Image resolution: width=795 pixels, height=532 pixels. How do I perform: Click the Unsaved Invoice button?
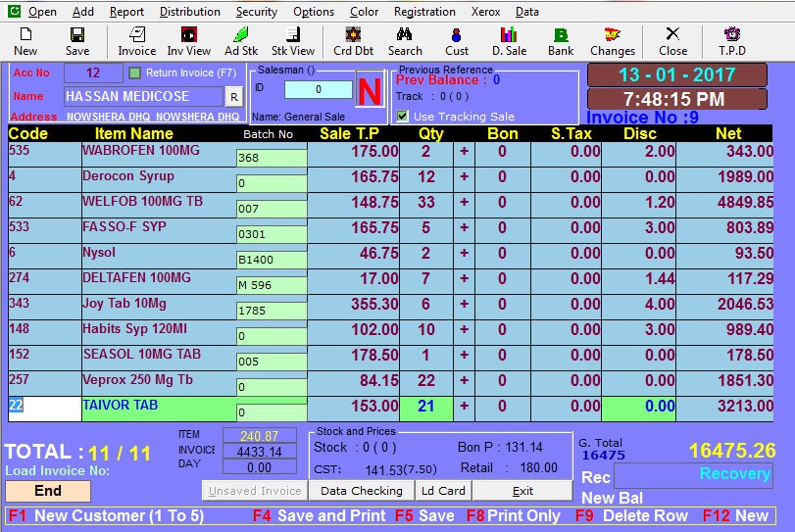click(x=255, y=491)
